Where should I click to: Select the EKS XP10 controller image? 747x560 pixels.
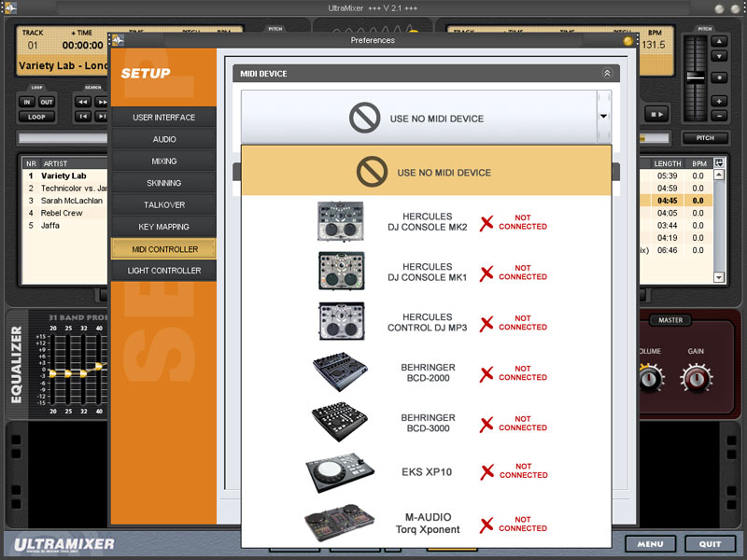click(x=340, y=472)
